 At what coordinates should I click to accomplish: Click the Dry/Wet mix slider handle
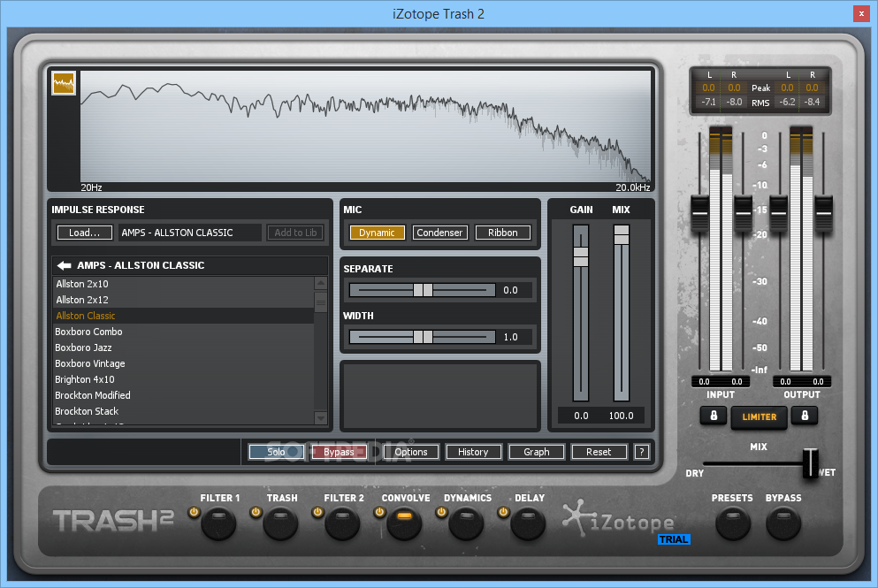(x=810, y=463)
